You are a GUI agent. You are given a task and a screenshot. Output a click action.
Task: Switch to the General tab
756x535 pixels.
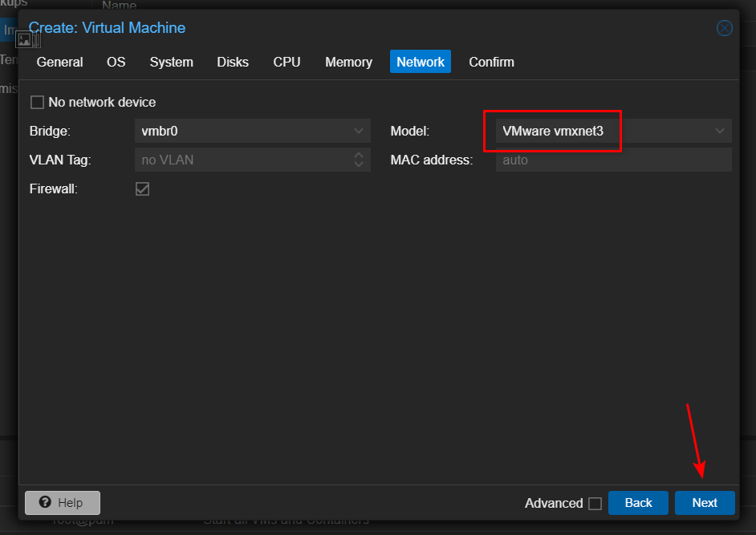click(x=59, y=62)
